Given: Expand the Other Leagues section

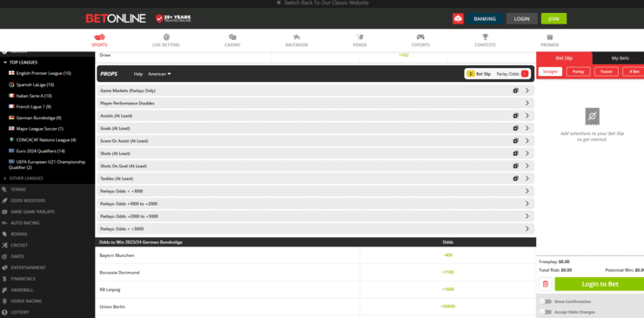Looking at the screenshot, I should click(23, 178).
